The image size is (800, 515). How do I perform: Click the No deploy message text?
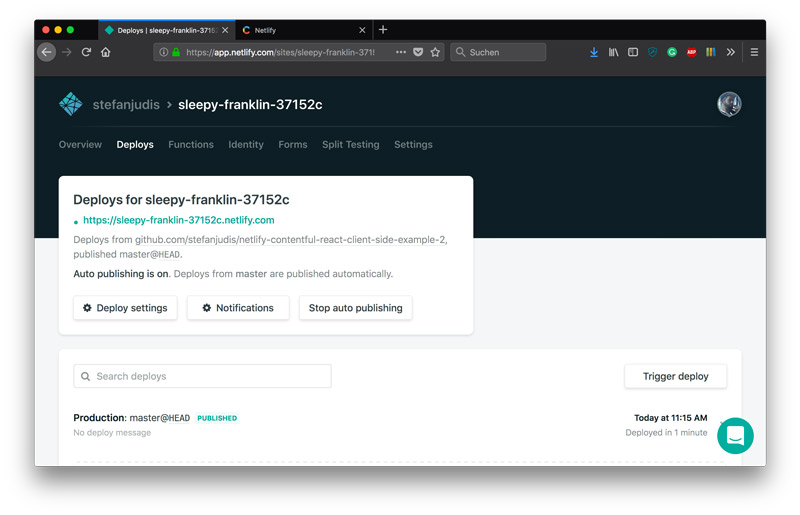point(112,432)
